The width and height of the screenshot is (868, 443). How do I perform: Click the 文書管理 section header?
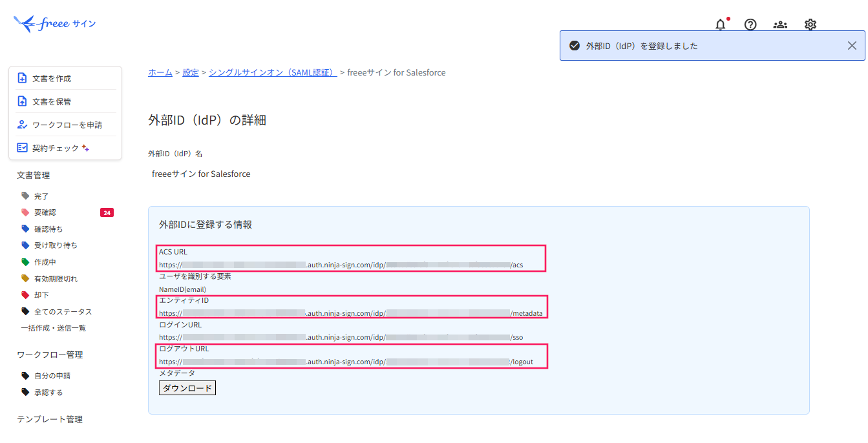click(x=34, y=175)
